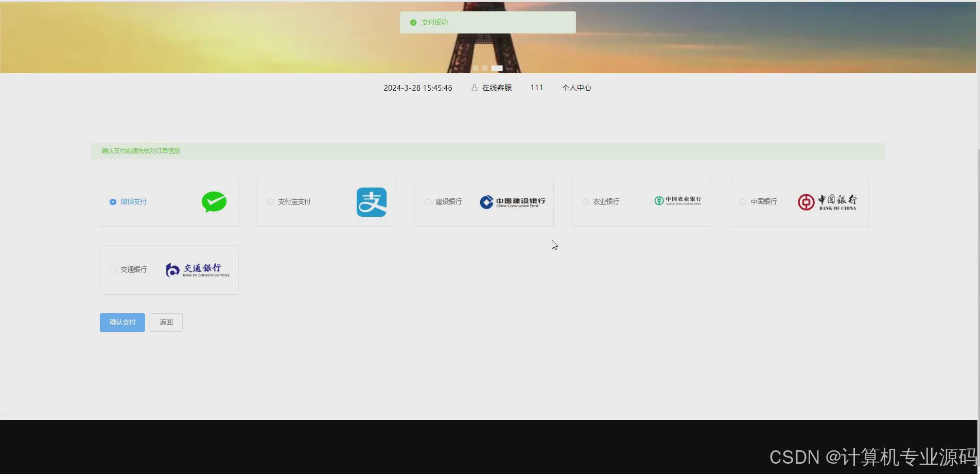The width and height of the screenshot is (980, 474).
Task: Select the 交通银行 radio button
Action: point(113,269)
